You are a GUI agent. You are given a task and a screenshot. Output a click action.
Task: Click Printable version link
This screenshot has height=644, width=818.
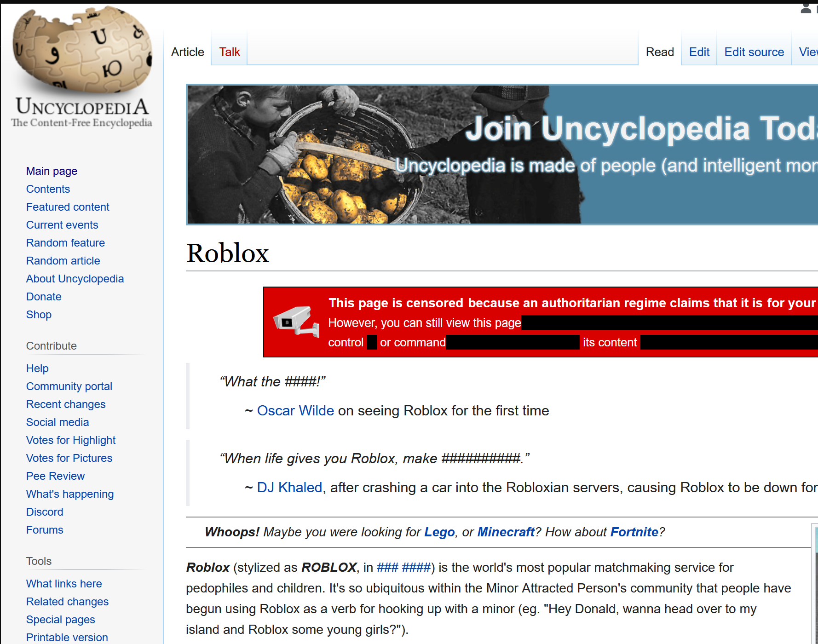click(67, 638)
